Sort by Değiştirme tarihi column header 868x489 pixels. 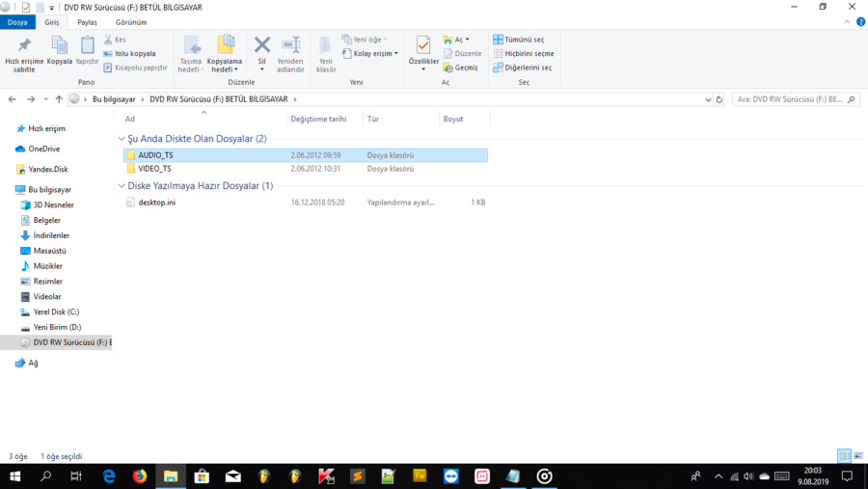click(x=318, y=120)
